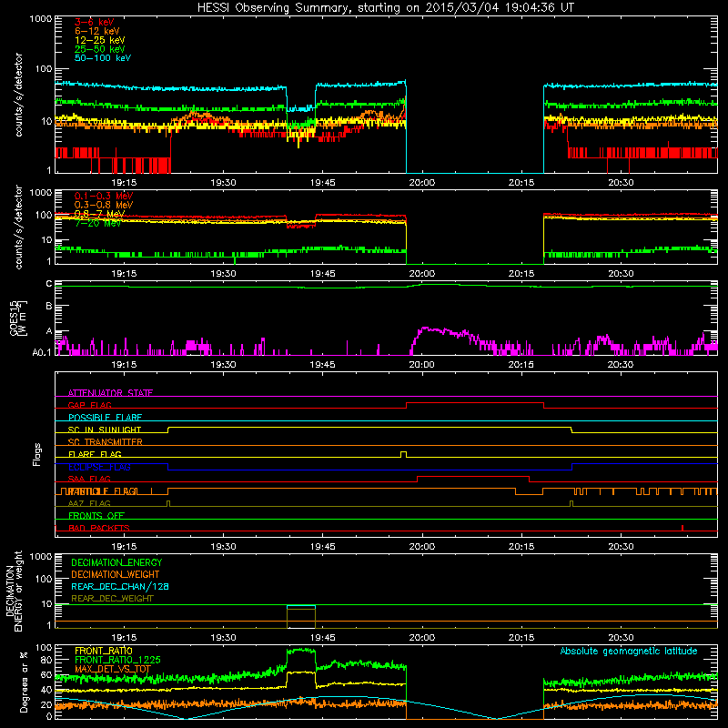
Task: Select the '12-25 keV' legend label
Action: pyautogui.click(x=100, y=40)
